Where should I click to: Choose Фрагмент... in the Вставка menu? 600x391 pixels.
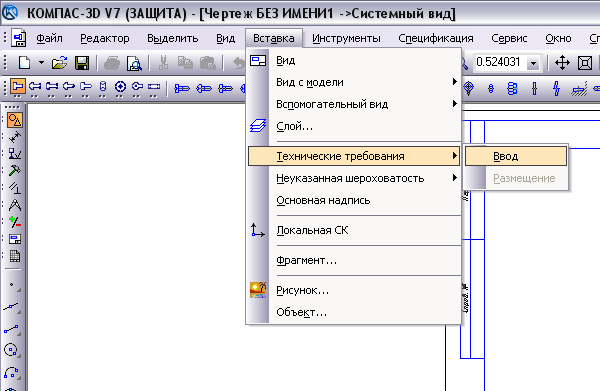coord(354,260)
